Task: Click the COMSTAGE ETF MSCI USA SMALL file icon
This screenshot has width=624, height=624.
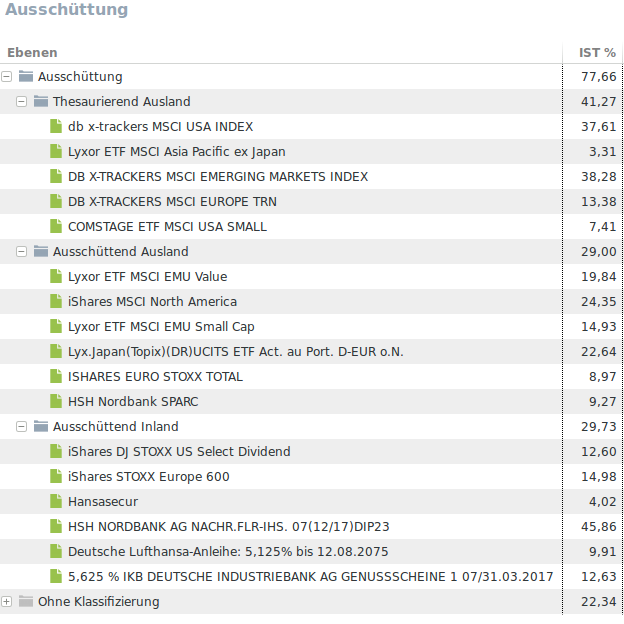Action: click(x=56, y=226)
